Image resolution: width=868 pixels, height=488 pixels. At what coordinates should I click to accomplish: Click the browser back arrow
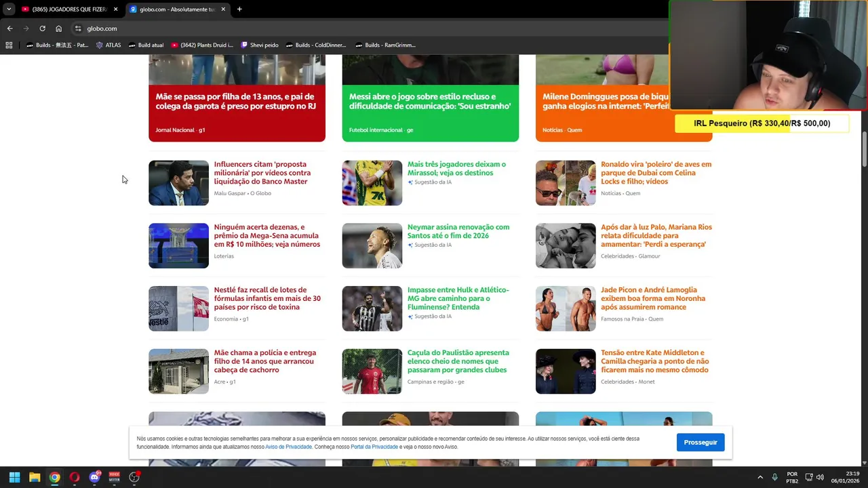pyautogui.click(x=9, y=28)
